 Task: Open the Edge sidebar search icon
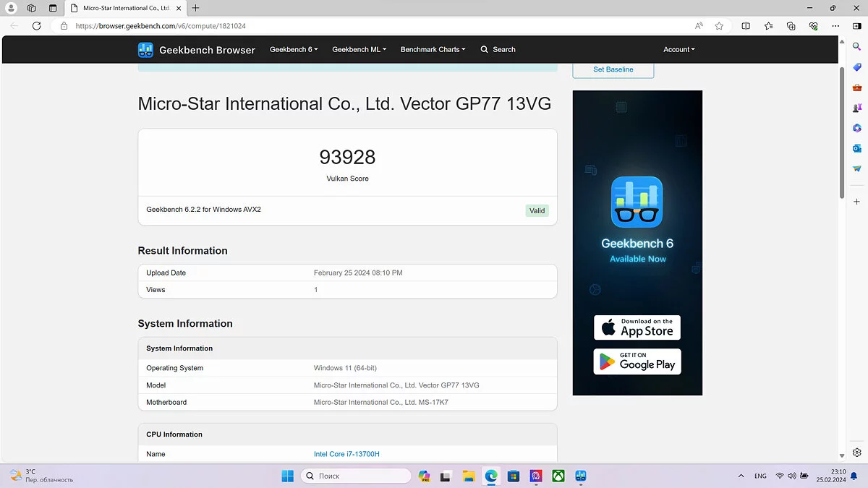click(x=857, y=46)
